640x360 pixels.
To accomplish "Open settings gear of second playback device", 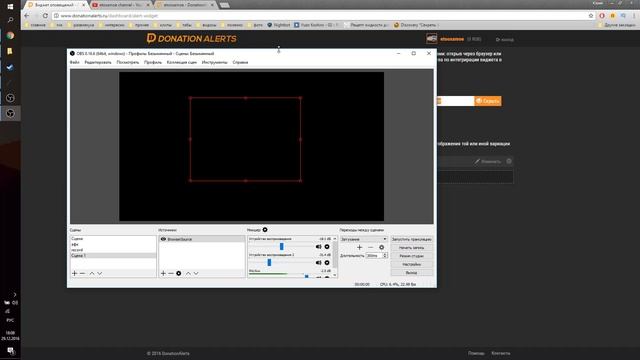I will pos(327,262).
